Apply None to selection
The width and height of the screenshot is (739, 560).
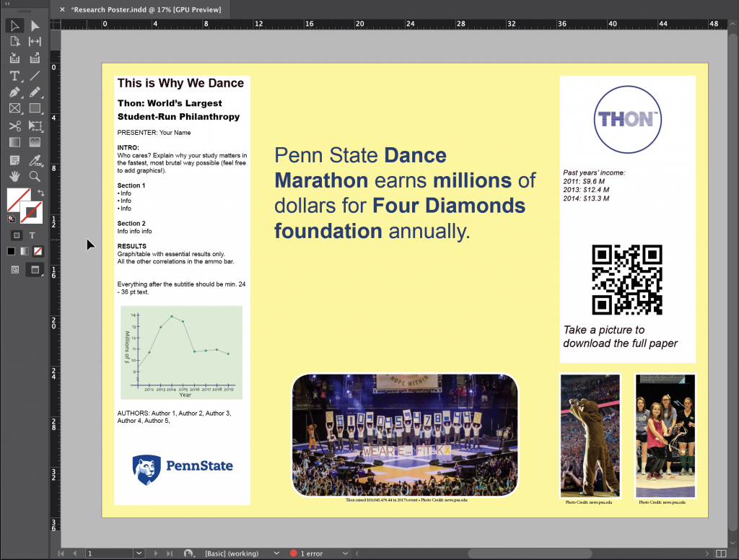pyautogui.click(x=38, y=251)
